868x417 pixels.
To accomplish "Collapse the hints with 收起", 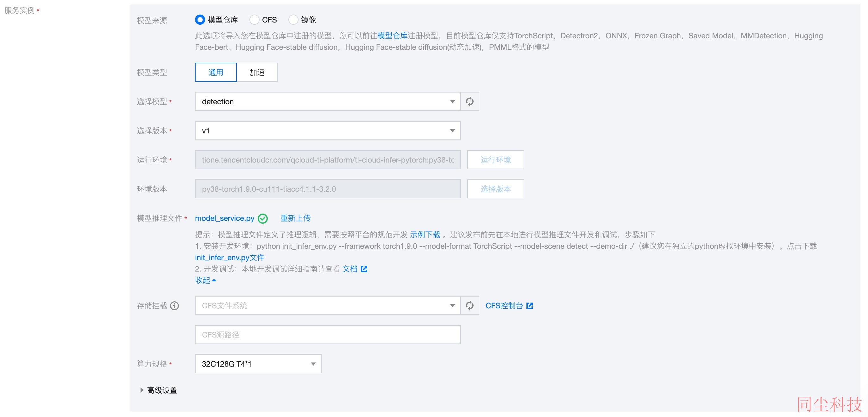I will pyautogui.click(x=205, y=280).
